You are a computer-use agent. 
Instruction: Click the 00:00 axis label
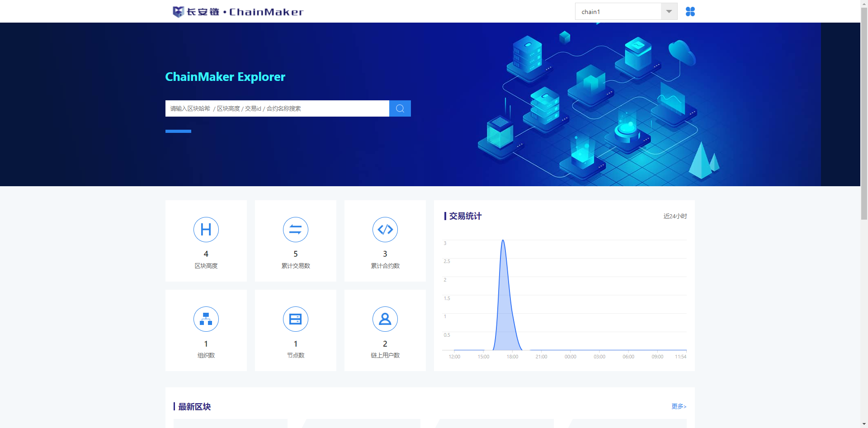coord(571,357)
